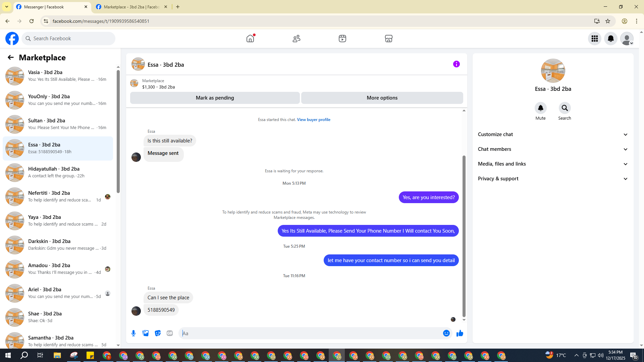Open conversation information purple icon
This screenshot has width=644, height=362.
click(x=456, y=64)
